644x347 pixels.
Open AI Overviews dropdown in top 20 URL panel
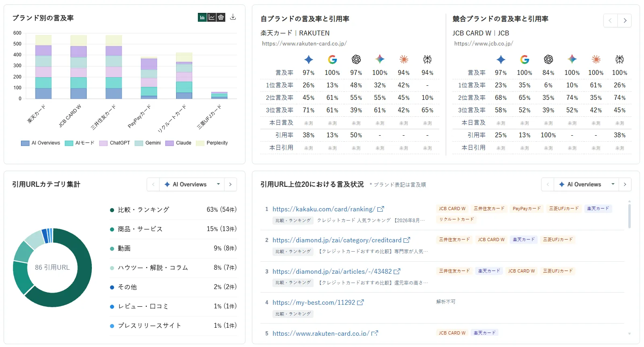coord(586,184)
